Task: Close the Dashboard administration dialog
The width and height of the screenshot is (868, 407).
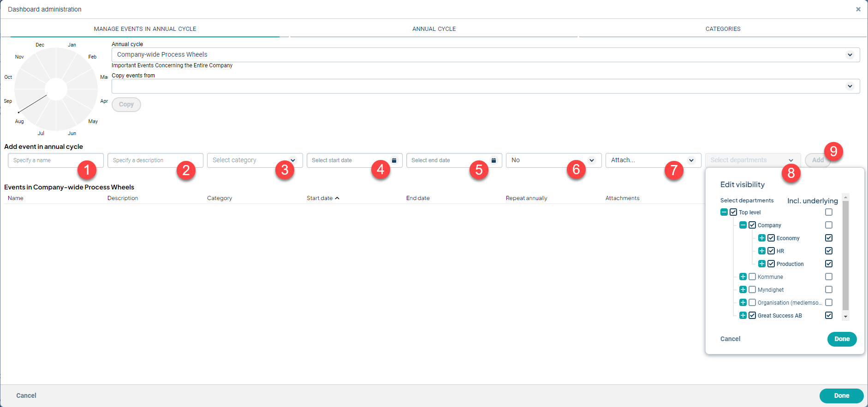Action: [x=858, y=9]
